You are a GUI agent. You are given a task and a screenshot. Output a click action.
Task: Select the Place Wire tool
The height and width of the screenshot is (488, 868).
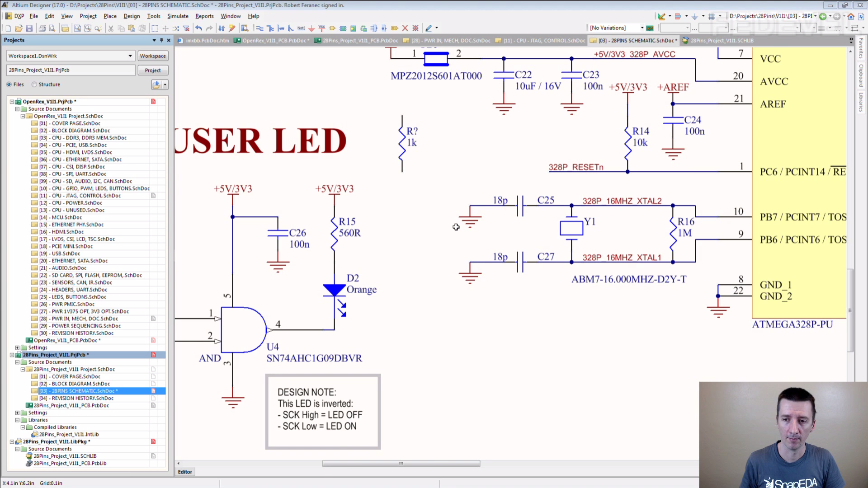coord(259,28)
